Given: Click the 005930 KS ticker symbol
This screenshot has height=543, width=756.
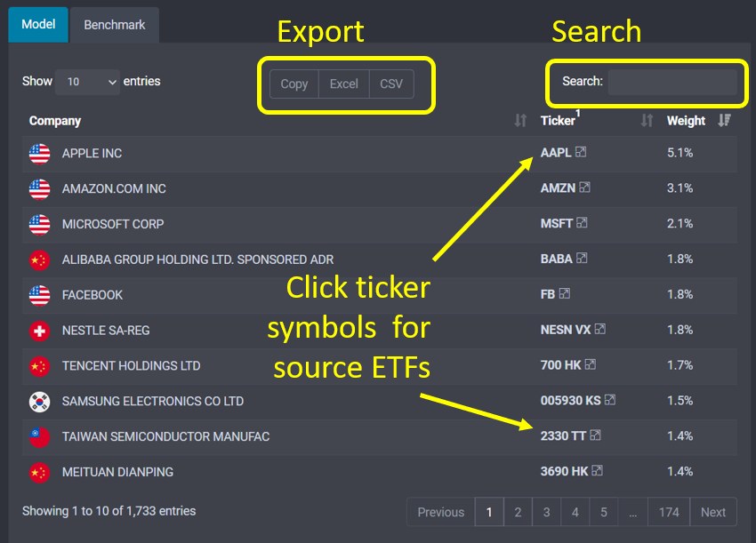Looking at the screenshot, I should pos(570,401).
